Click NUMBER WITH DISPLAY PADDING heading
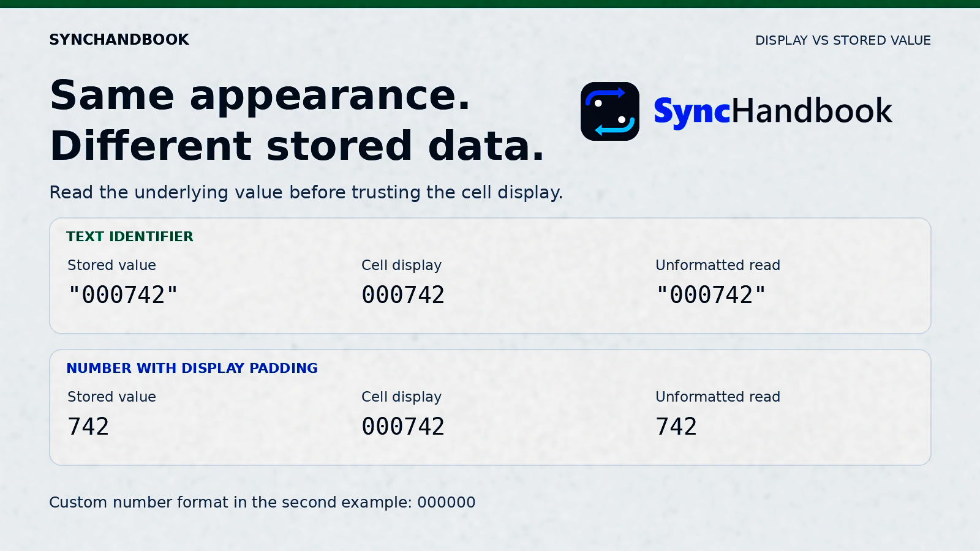 (x=192, y=368)
